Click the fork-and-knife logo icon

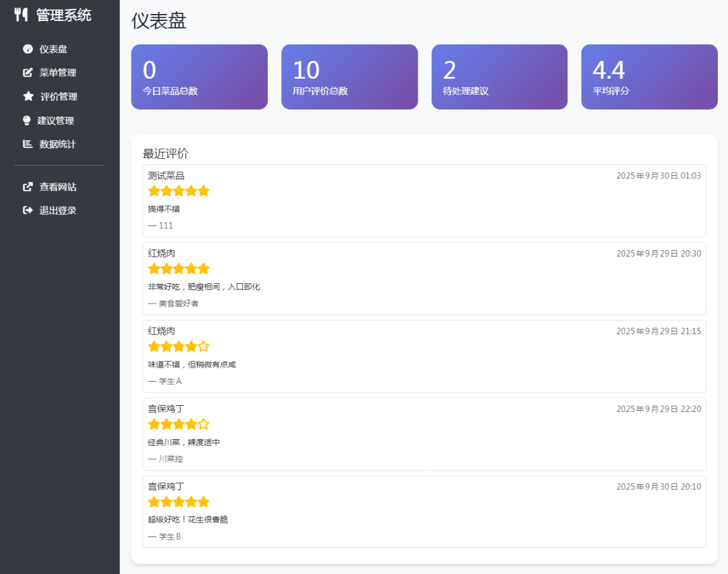coord(21,15)
